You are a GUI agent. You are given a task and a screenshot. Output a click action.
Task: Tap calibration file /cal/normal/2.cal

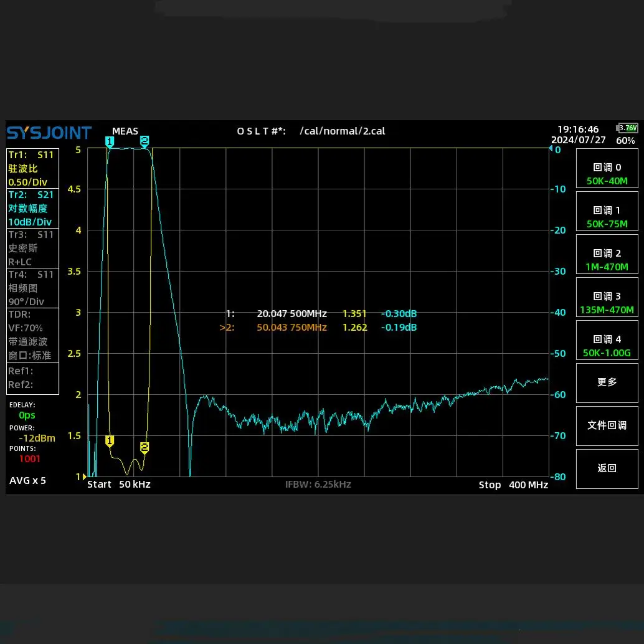pos(343,131)
